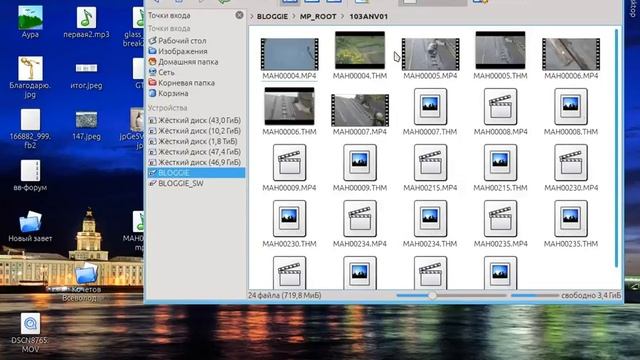Select DSCN8765.MOV on the desktop
Viewport: 640px width, 360px height.
click(x=30, y=333)
